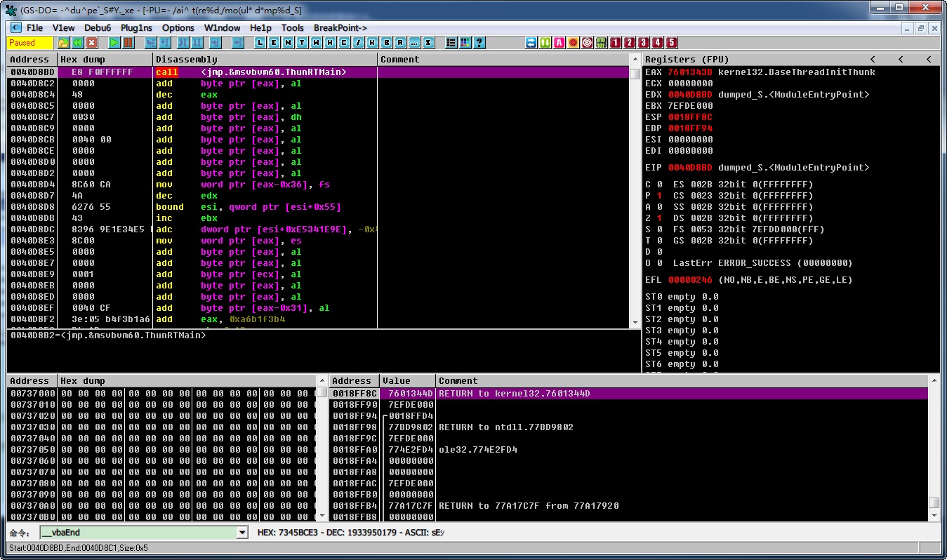
Task: Open the Run trace (...) icon
Action: (414, 43)
